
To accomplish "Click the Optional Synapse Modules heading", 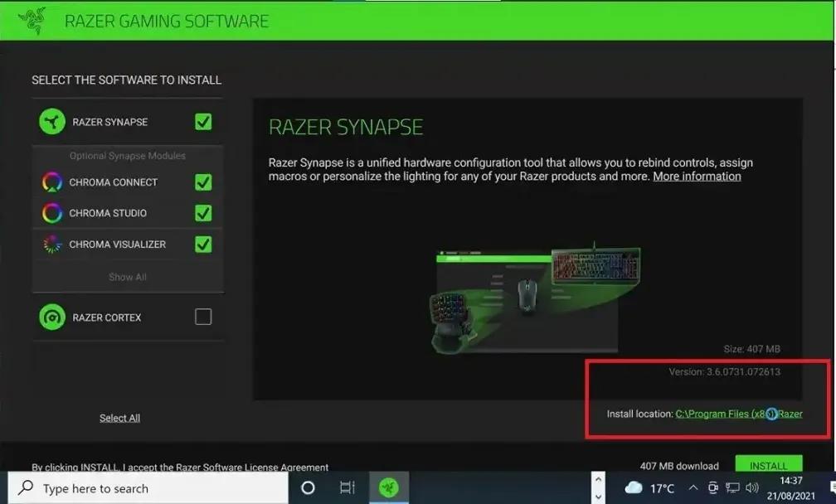I will click(x=128, y=156).
